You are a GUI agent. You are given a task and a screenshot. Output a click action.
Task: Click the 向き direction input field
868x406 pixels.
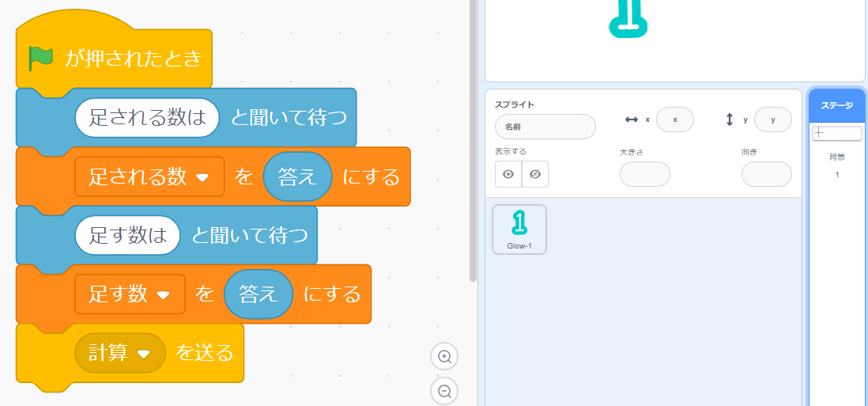(x=766, y=174)
